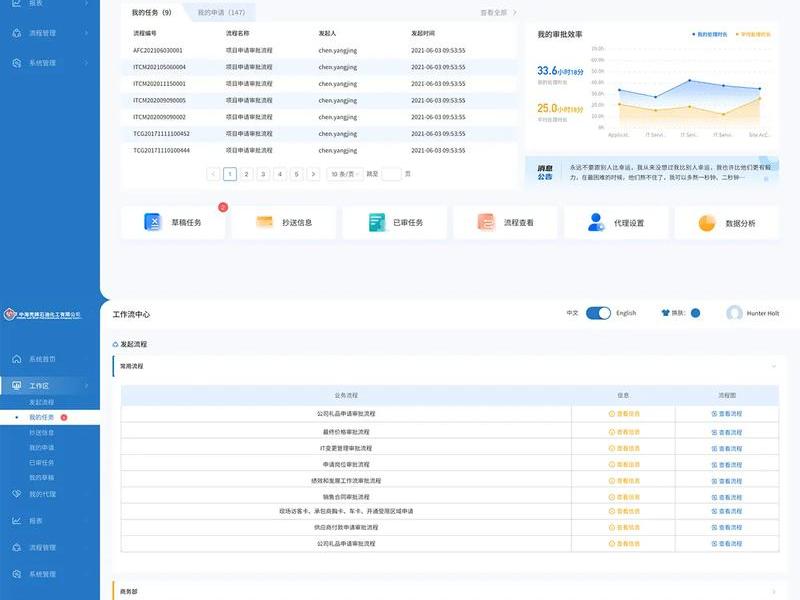The height and width of the screenshot is (600, 800).
Task: Select 已审任务 in the sidebar submenu
Action: pos(41,463)
